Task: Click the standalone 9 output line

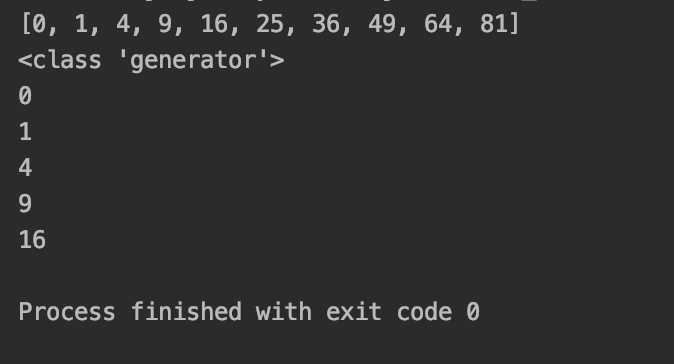Action: click(25, 204)
